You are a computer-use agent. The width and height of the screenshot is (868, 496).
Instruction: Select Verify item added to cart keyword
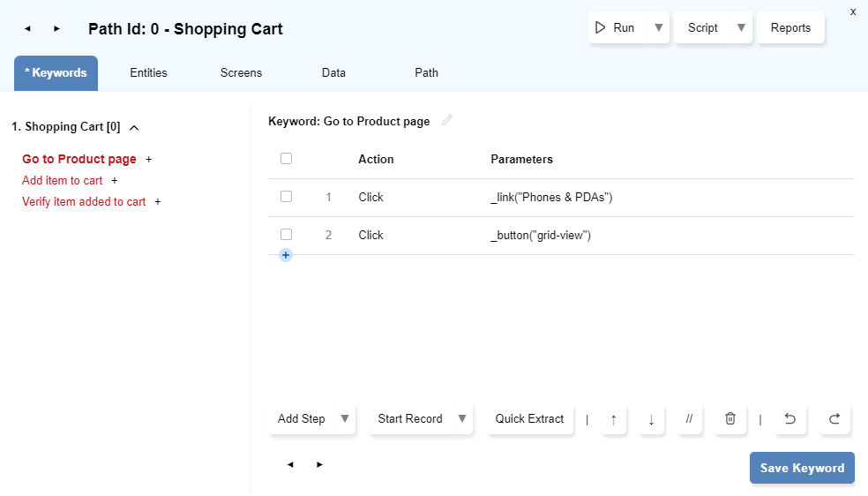(x=84, y=202)
